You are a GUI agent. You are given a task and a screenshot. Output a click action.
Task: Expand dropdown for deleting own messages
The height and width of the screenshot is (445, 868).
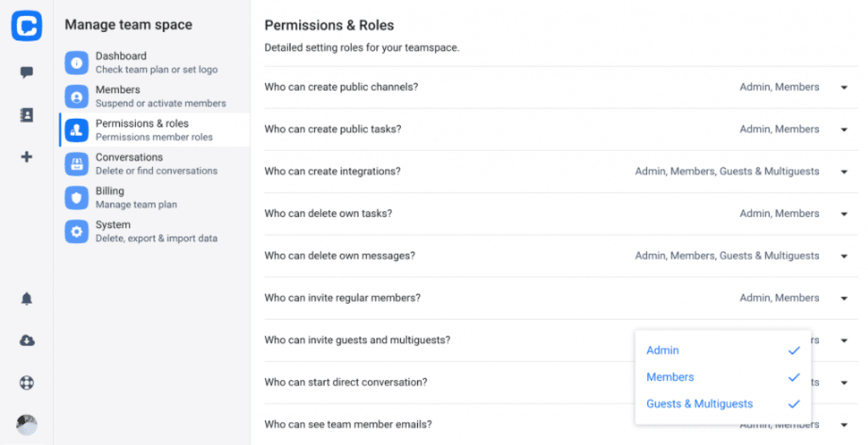point(844,256)
